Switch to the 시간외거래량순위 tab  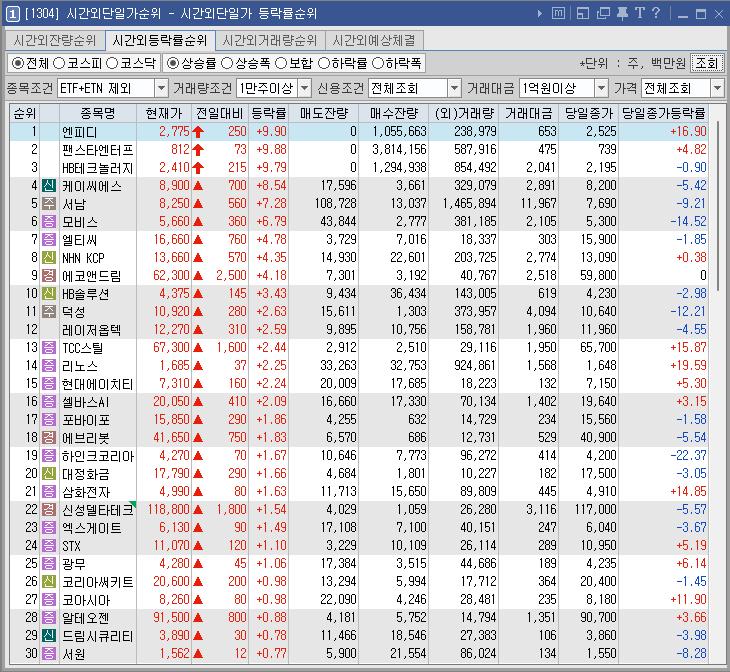[x=270, y=41]
